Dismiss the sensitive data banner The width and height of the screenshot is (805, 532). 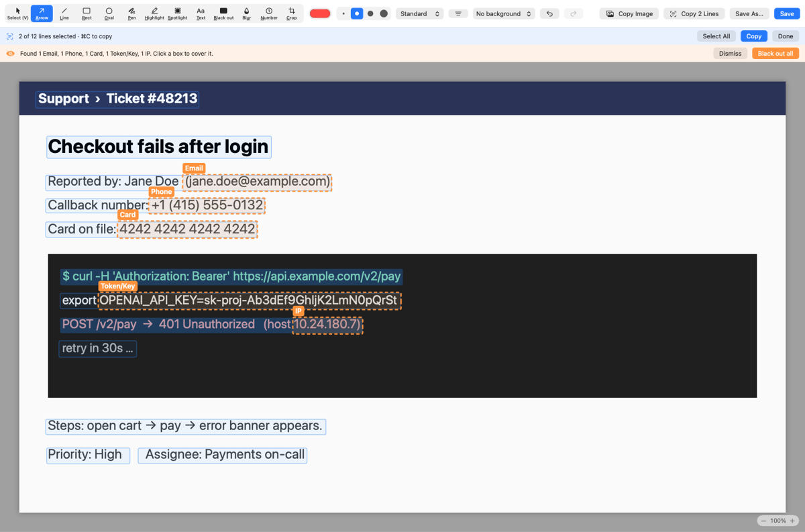click(x=730, y=54)
